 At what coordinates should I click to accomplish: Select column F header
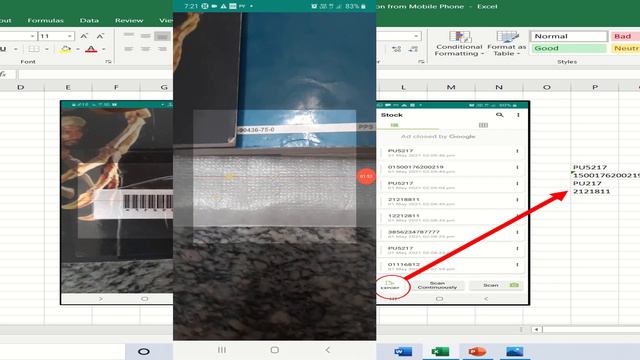[116, 87]
